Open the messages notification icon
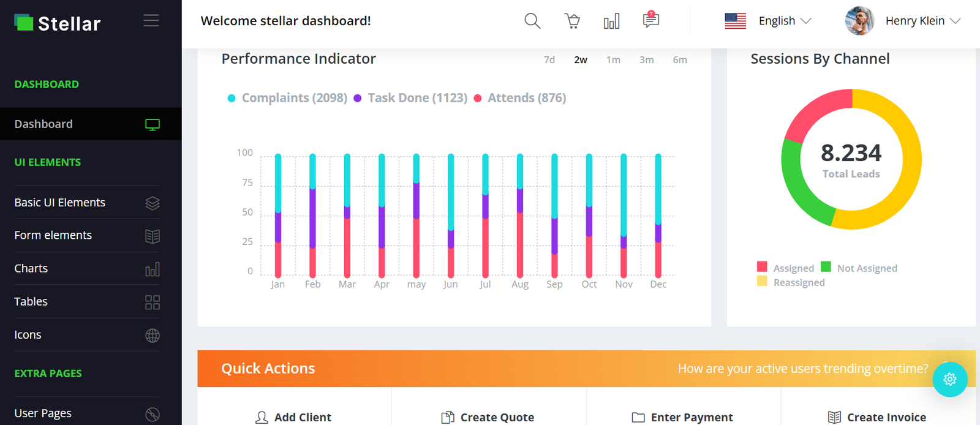Viewport: 980px width, 425px height. click(650, 20)
